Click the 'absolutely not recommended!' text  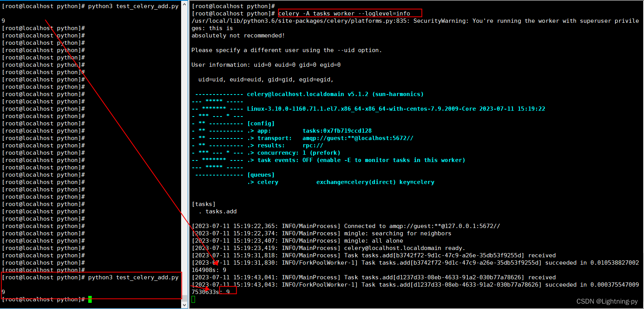click(x=238, y=35)
